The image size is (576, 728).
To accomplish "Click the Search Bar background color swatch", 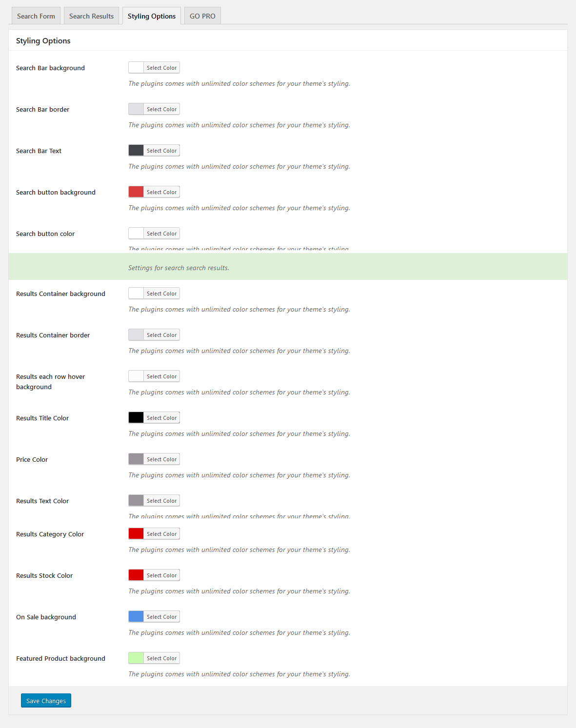I will click(x=136, y=68).
